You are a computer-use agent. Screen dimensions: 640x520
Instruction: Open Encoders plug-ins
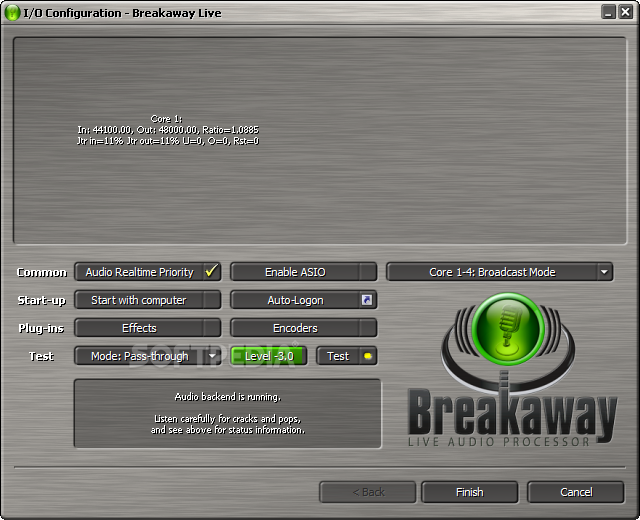coord(303,328)
